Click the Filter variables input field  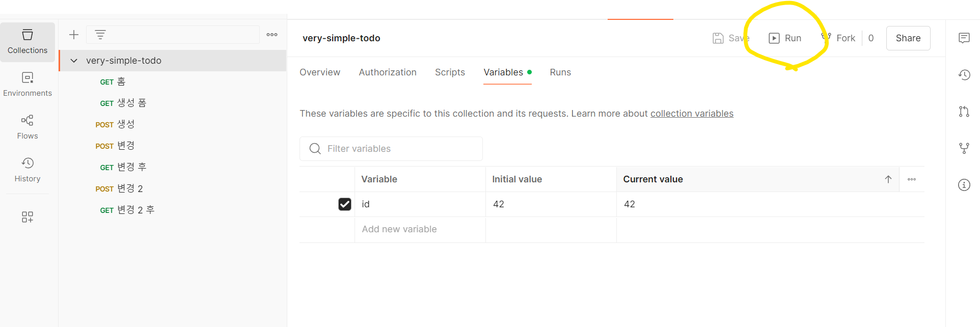click(391, 149)
